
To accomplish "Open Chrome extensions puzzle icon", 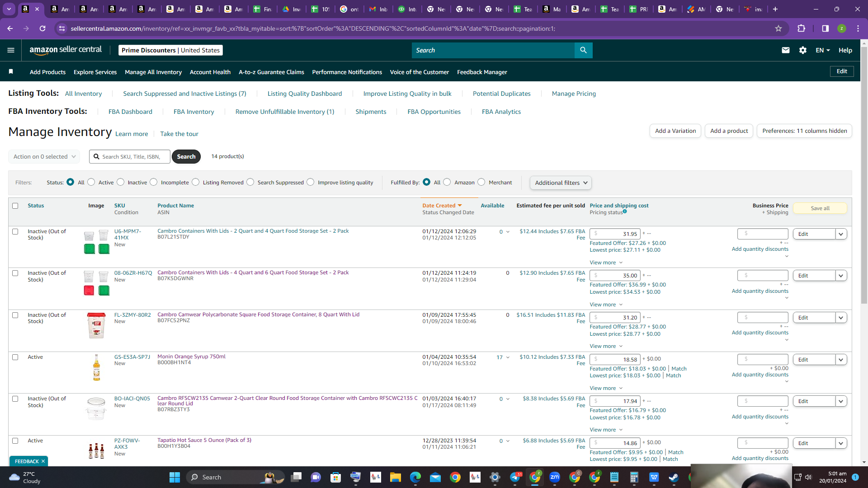I will coord(801,28).
